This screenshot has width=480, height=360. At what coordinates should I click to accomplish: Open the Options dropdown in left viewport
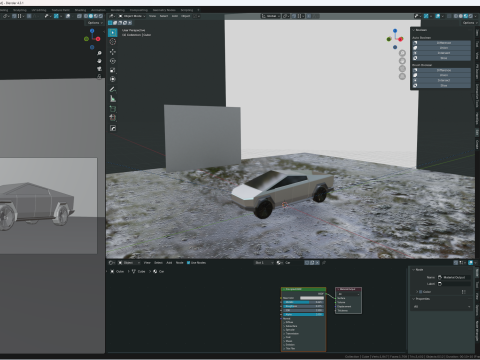tap(94, 23)
